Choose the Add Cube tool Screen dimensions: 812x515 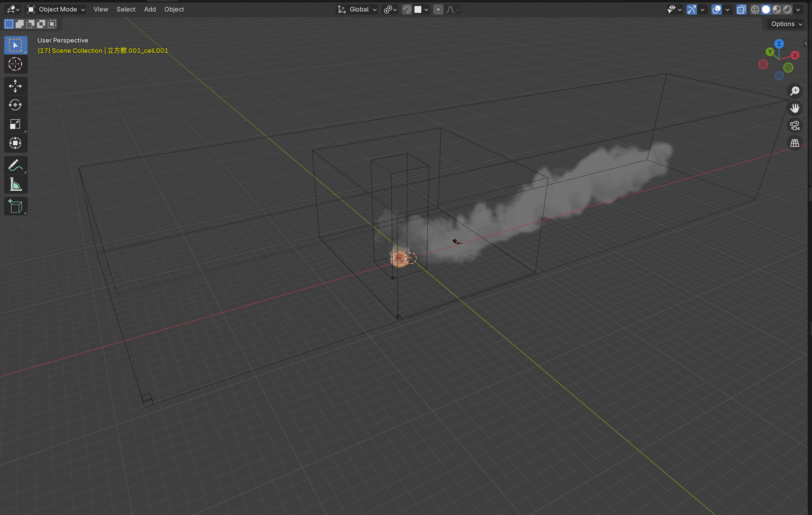tap(15, 207)
